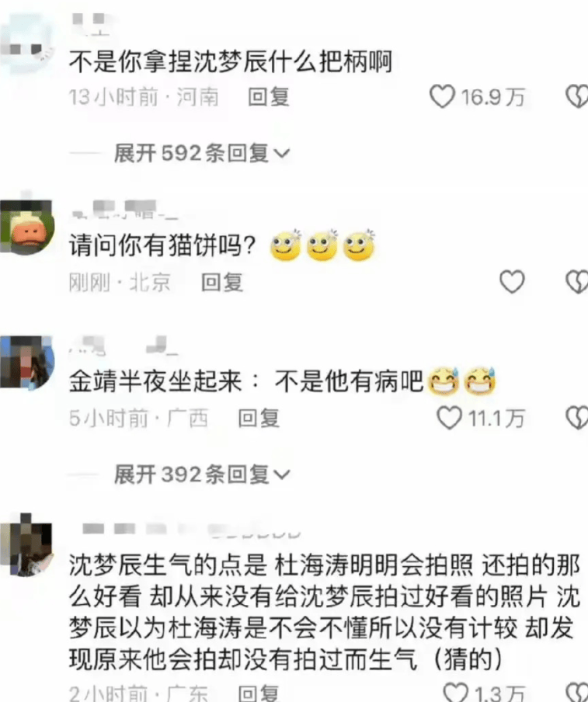This screenshot has height=702, width=588.
Task: Like the Beijing comment about 猫饼
Action: (x=512, y=282)
